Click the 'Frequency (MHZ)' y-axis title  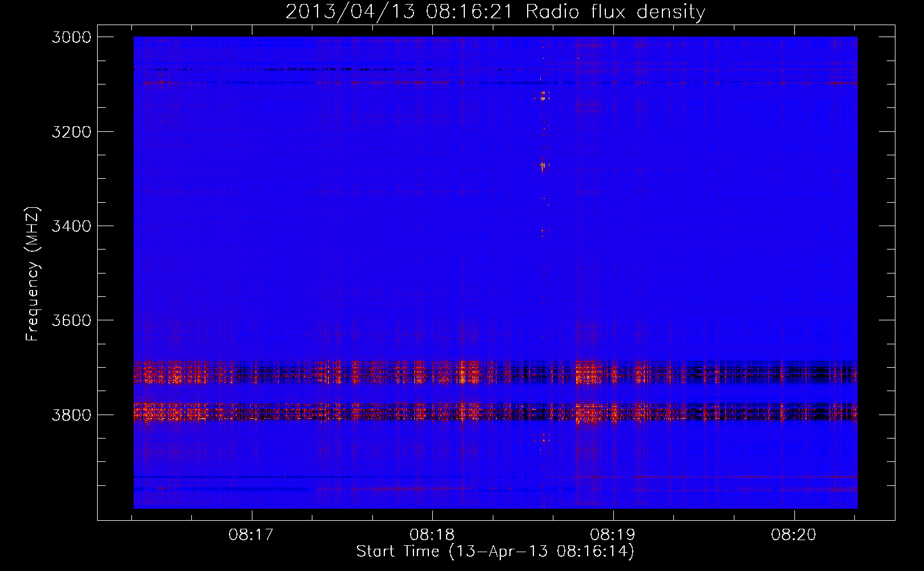[33, 274]
